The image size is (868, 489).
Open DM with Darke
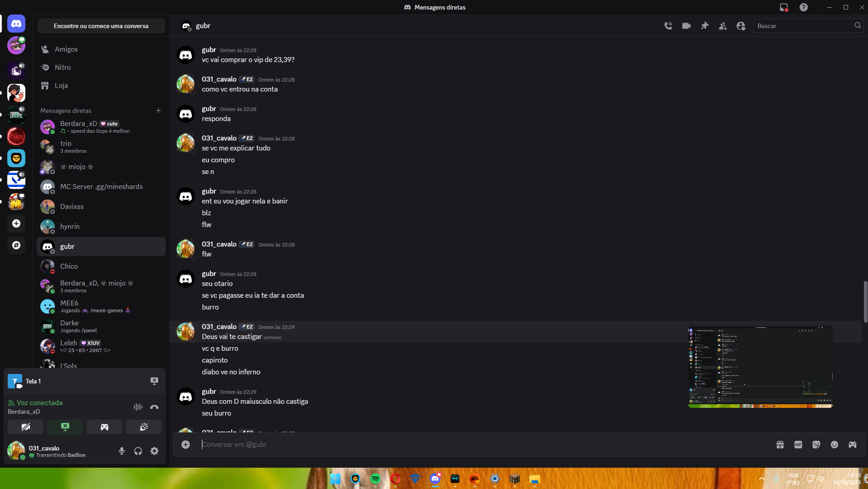[101, 326]
